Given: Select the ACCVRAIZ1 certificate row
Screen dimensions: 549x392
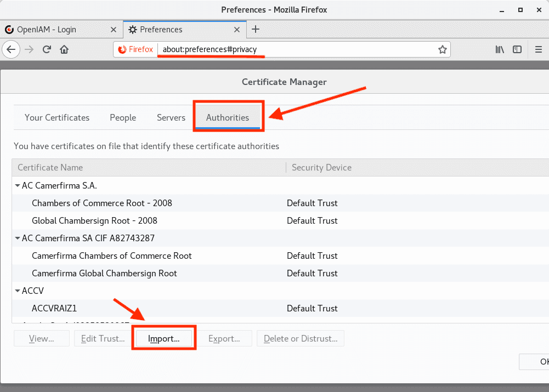Looking at the screenshot, I should coord(54,308).
